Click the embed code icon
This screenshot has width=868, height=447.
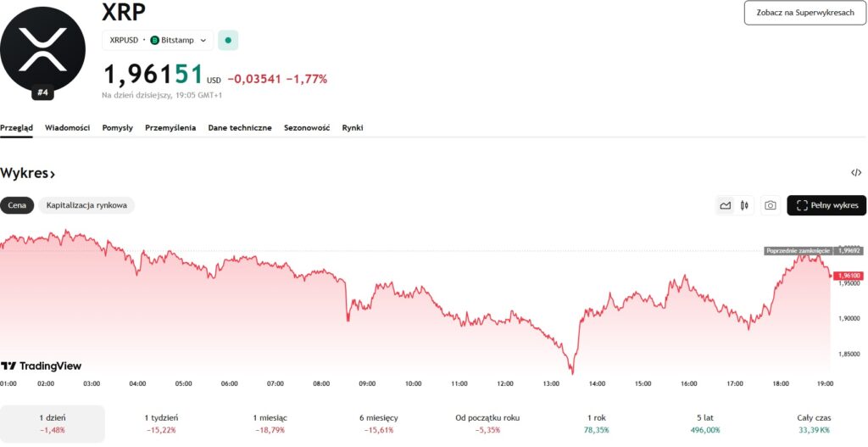[x=855, y=173]
